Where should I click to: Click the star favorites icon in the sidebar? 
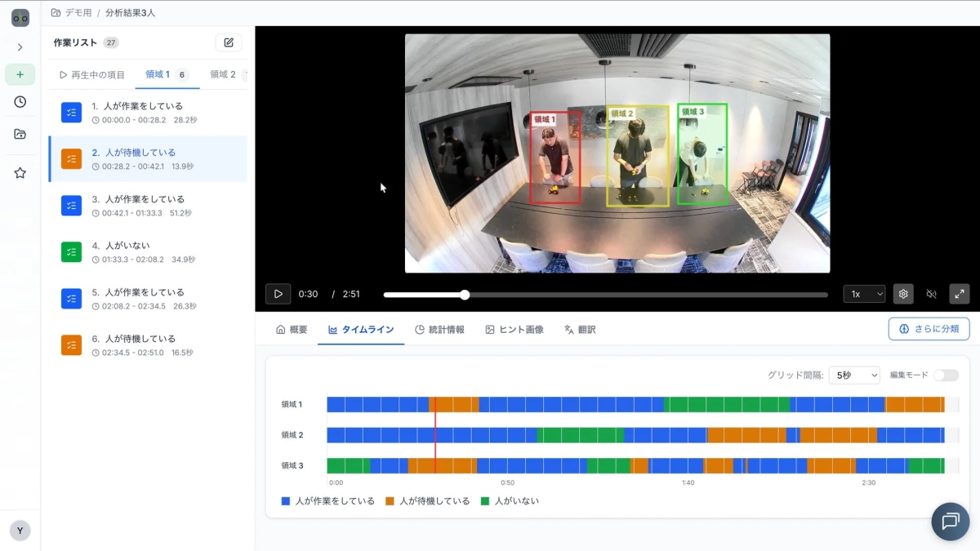pyautogui.click(x=20, y=172)
